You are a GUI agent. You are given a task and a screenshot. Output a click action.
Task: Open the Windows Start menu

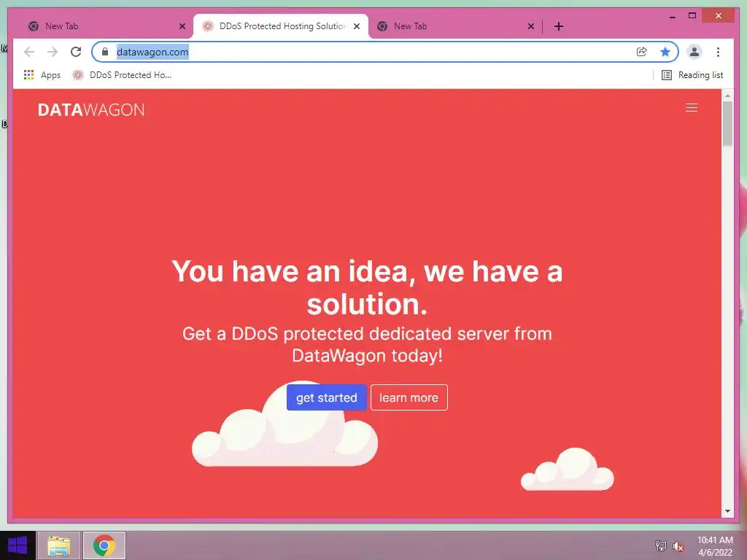click(x=18, y=545)
